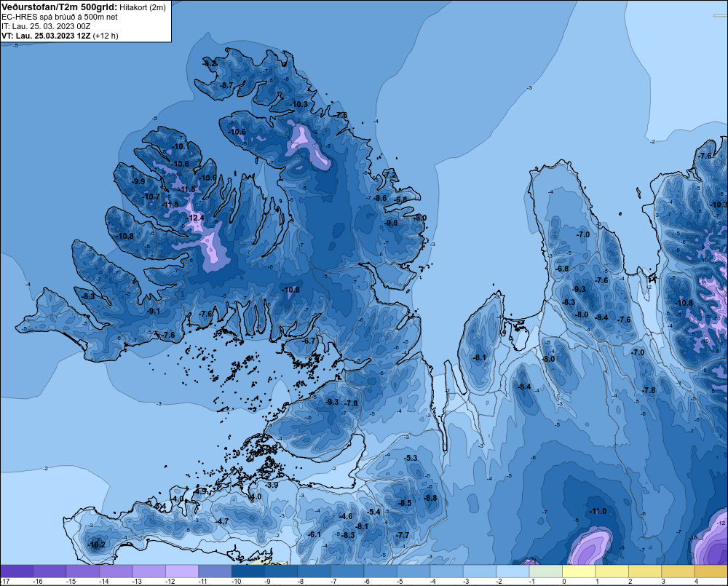Click the -17 legend scale label
This screenshot has width=728, height=586.
pyautogui.click(x=5, y=582)
